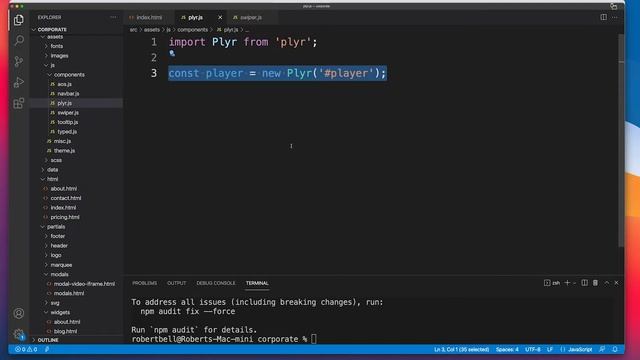Split the editor to the right
Image resolution: width=640 pixels, height=360 pixels.
[603, 17]
